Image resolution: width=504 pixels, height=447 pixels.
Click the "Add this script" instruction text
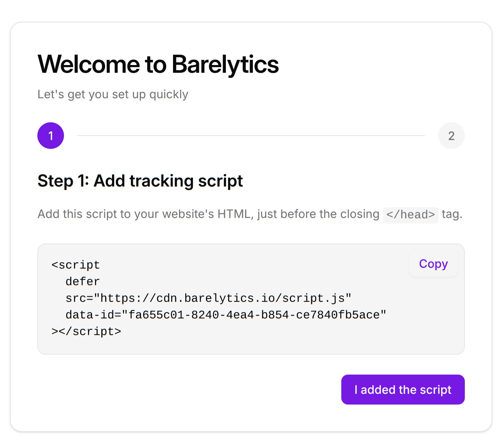pos(208,214)
